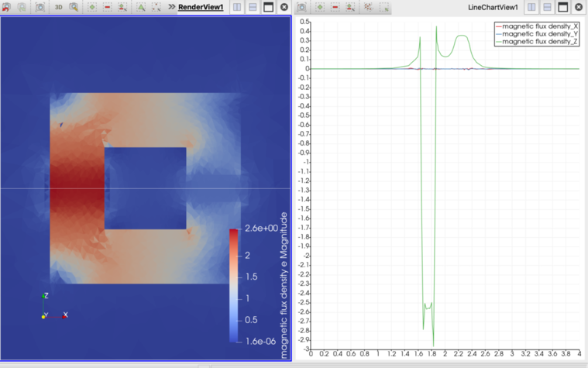Click the 2.6e+00 color legend maximum label
Screen dimensions: 588x368
261,228
